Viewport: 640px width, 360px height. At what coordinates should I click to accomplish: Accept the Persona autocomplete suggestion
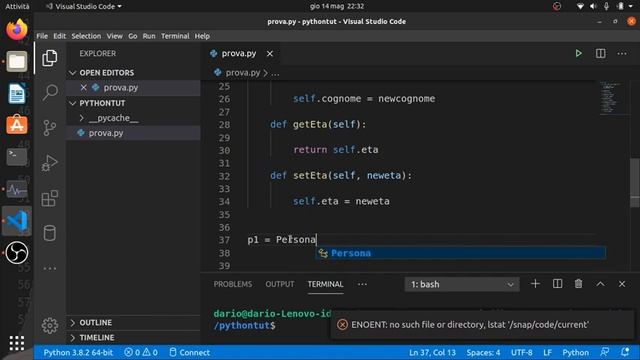click(x=461, y=253)
